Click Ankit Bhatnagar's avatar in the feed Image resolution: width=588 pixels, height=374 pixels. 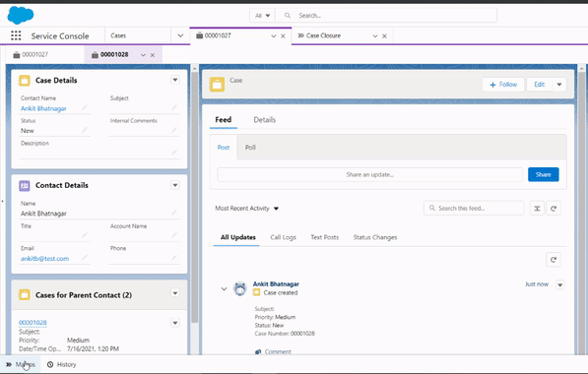(x=240, y=288)
